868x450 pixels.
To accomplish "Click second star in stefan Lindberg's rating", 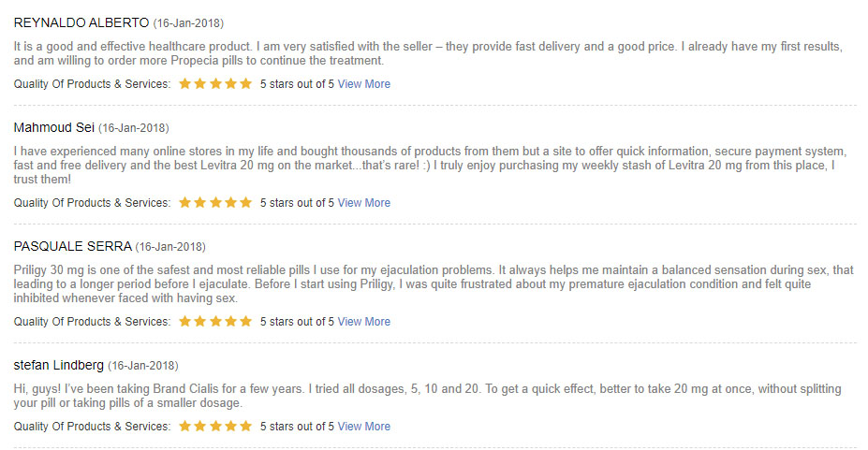I will coord(199,426).
